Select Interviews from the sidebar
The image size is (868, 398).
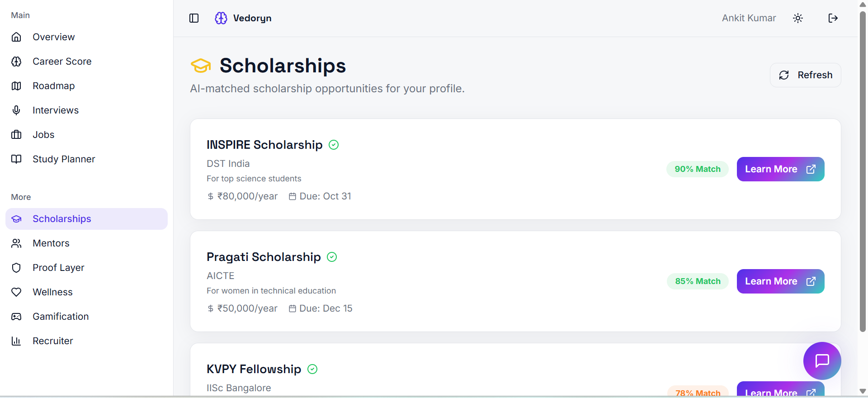[x=55, y=110]
